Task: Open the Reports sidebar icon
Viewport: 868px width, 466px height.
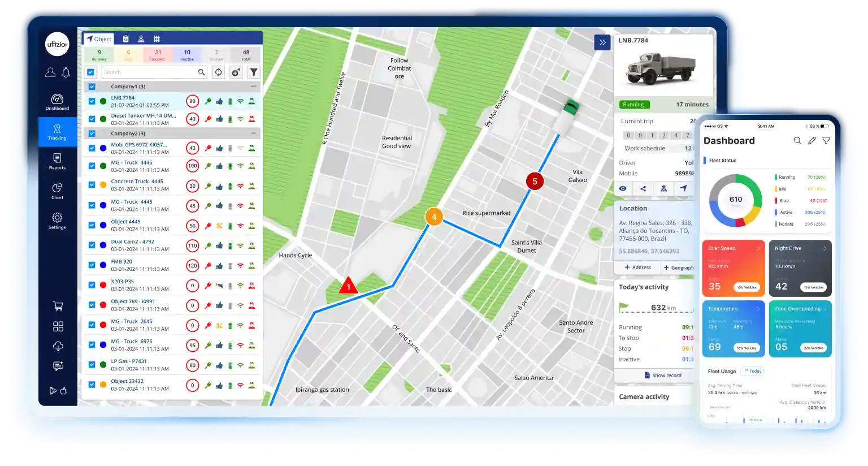Action: click(x=57, y=161)
